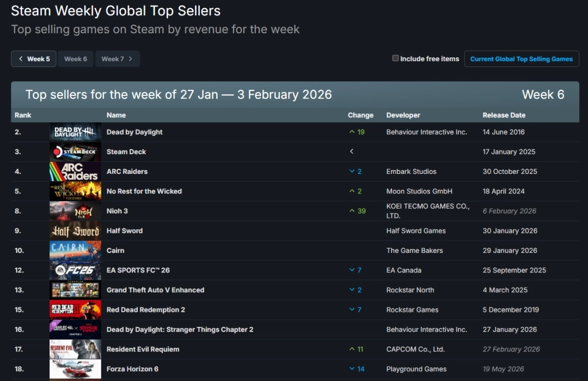Open the Embark Studios developer link

point(411,172)
